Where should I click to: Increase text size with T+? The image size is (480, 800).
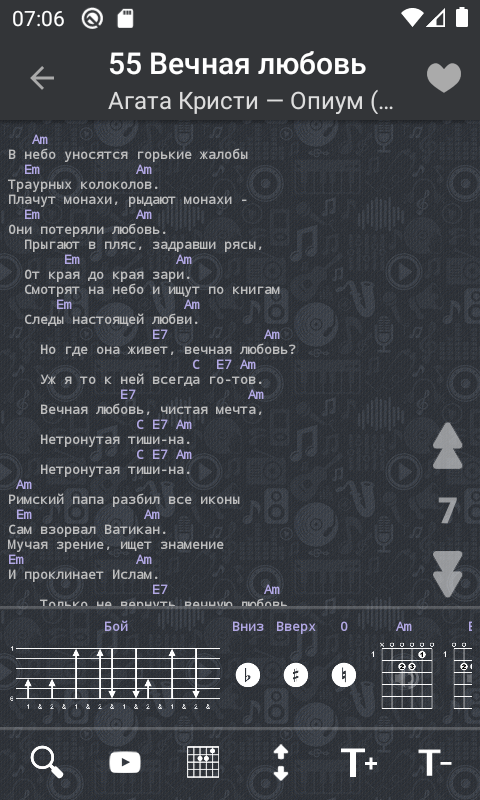point(359,763)
